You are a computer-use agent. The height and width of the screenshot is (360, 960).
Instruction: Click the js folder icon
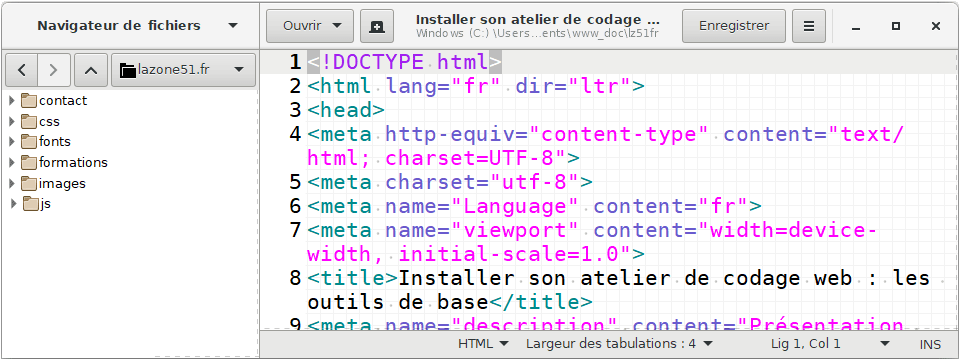point(31,204)
